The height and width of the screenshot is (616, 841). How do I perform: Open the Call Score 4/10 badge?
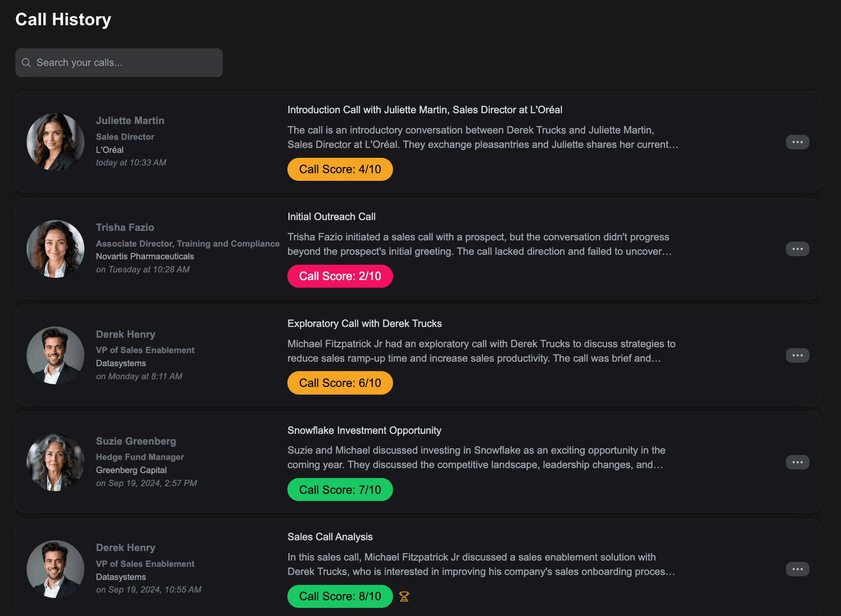(x=340, y=169)
